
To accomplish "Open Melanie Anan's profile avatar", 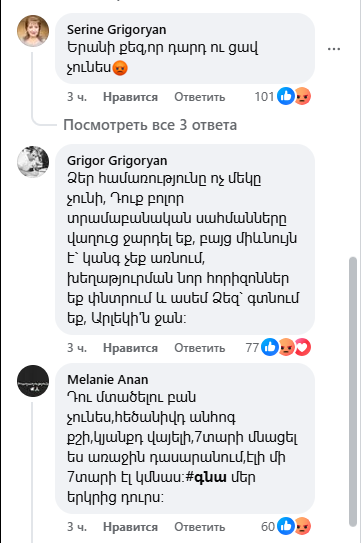I will (33, 381).
